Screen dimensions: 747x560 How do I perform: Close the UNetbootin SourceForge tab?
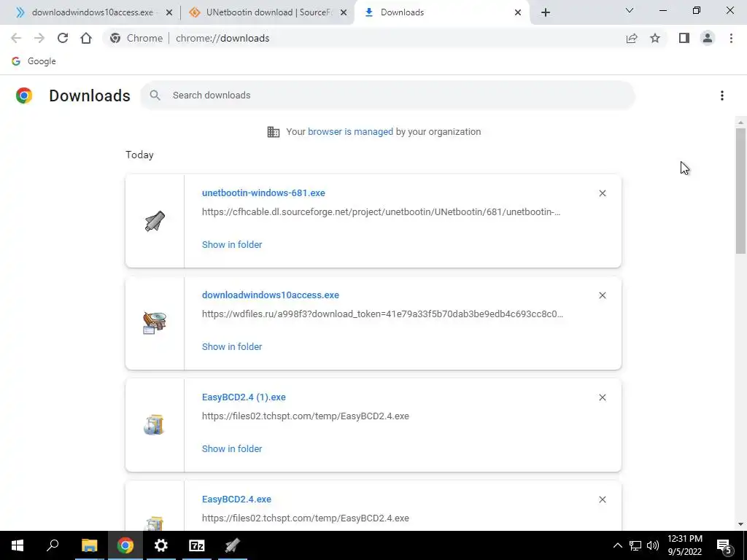(344, 12)
